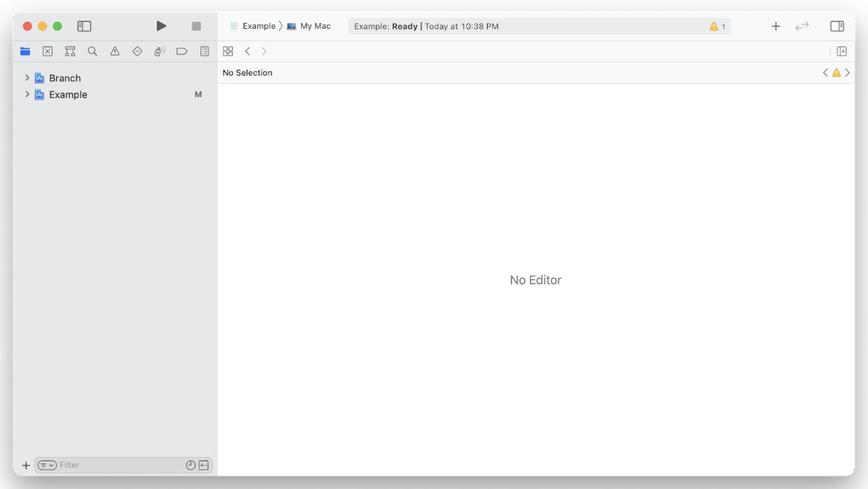Open the Library with plus button

coord(776,26)
